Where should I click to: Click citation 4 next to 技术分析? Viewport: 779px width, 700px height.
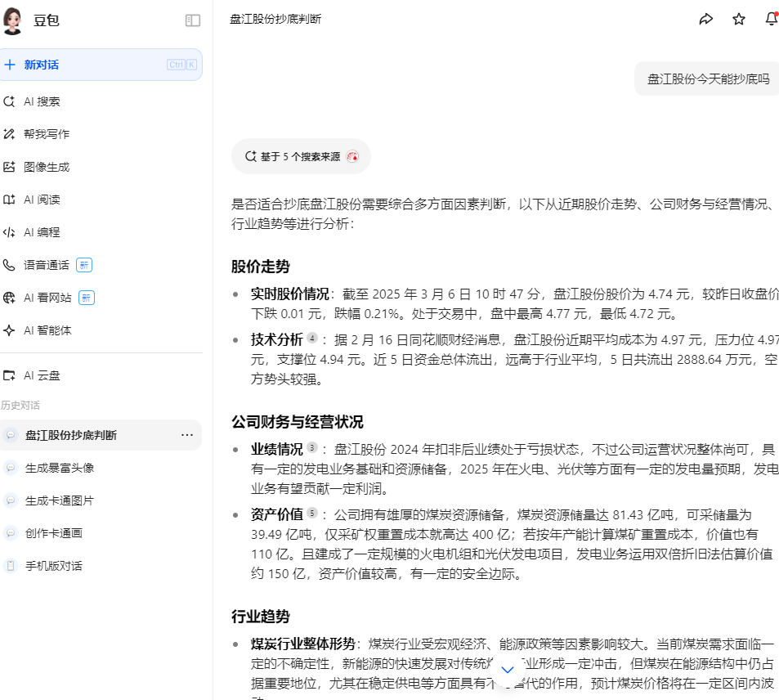[x=311, y=338]
